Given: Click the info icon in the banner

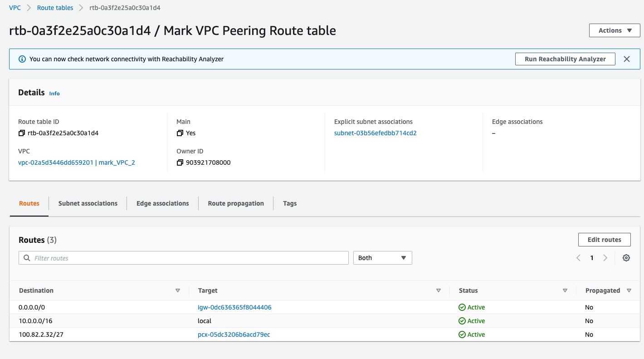Looking at the screenshot, I should pos(22,59).
